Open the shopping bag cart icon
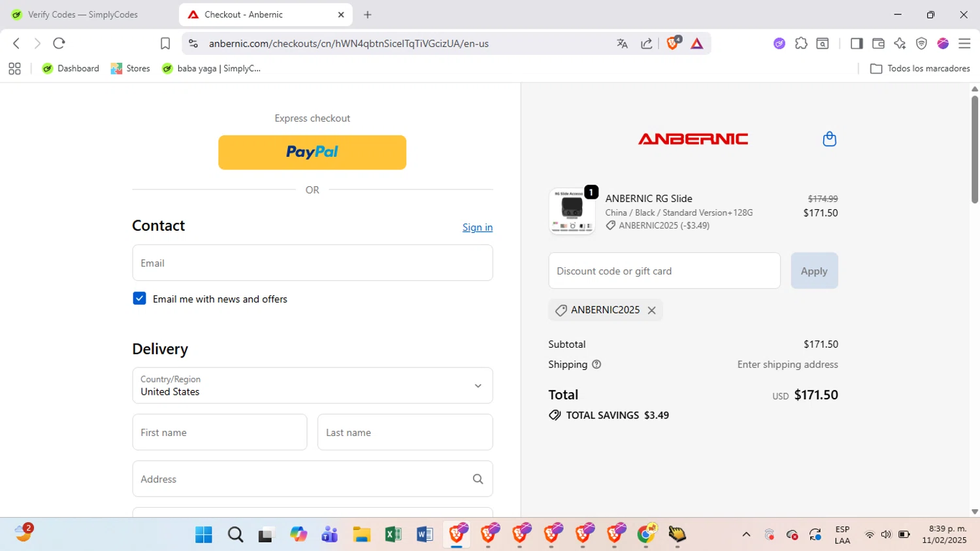Image resolution: width=980 pixels, height=551 pixels. click(829, 139)
